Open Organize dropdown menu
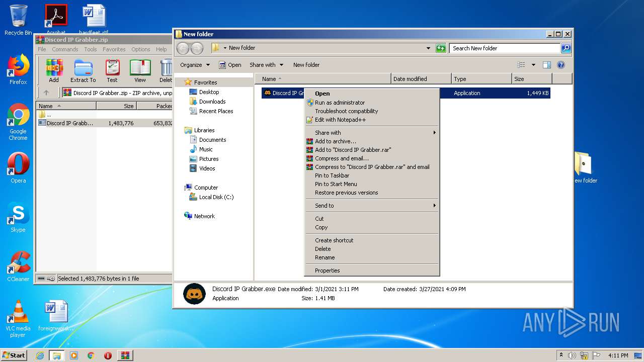 (195, 65)
